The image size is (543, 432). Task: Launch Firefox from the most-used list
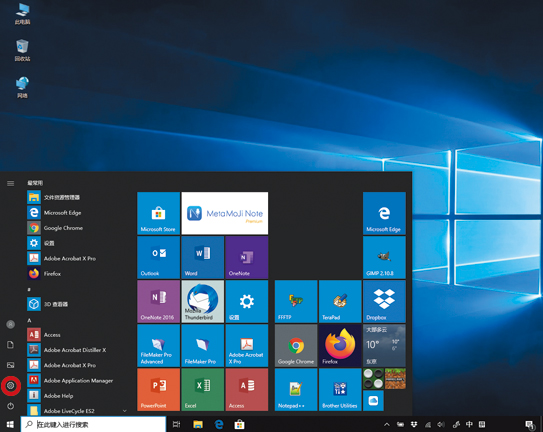77,273
